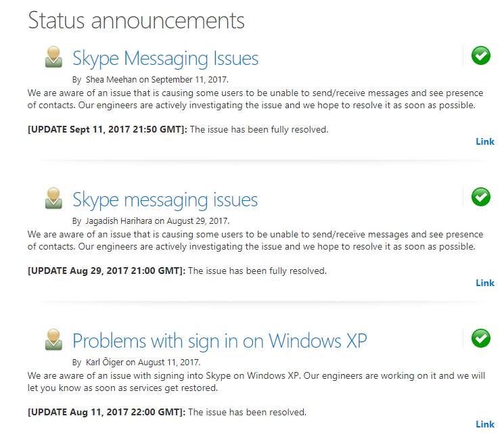
Task: Click the bold '[UPDATE Aug 11, 2017 22:00 GMT]' text
Action: tap(106, 412)
